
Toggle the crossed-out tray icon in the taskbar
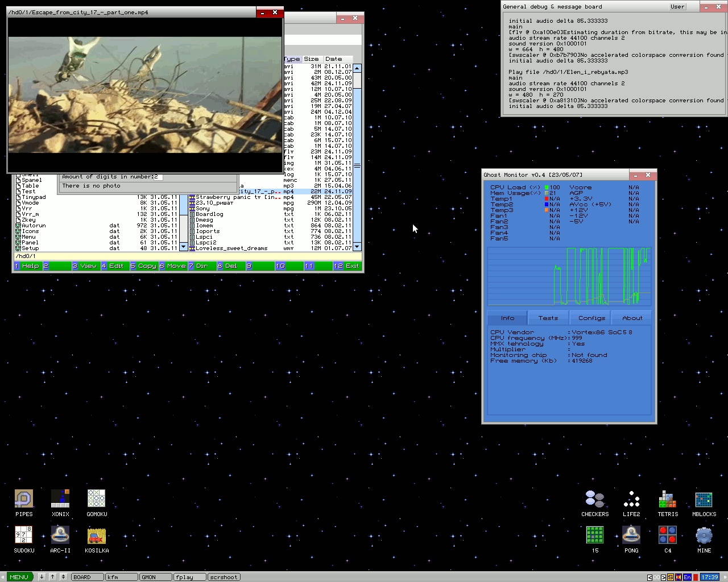(679, 577)
